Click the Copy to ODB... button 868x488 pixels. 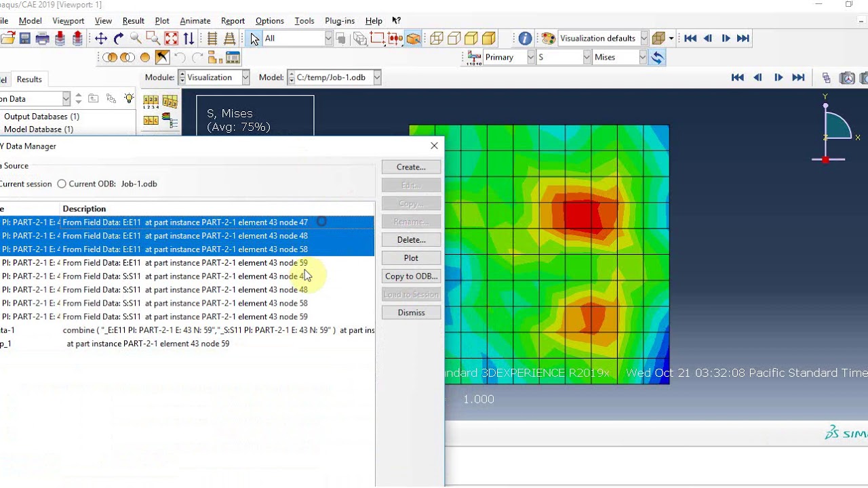click(411, 277)
